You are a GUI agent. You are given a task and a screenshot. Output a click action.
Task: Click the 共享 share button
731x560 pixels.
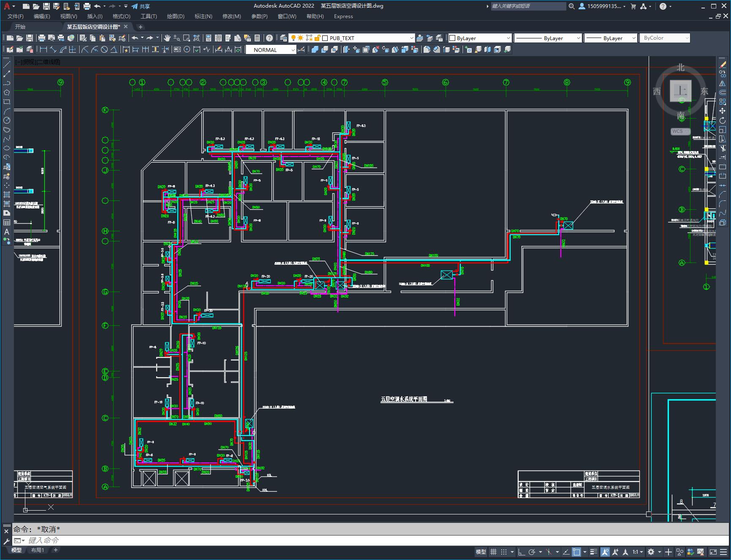click(x=141, y=6)
